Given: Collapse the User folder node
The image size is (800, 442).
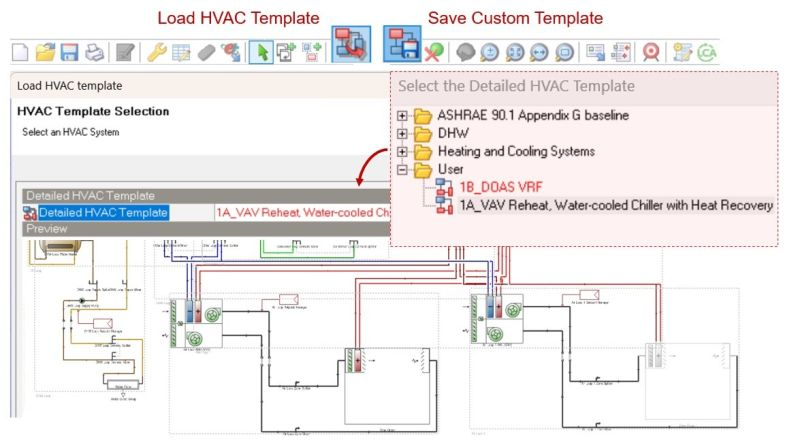Looking at the screenshot, I should [x=403, y=170].
